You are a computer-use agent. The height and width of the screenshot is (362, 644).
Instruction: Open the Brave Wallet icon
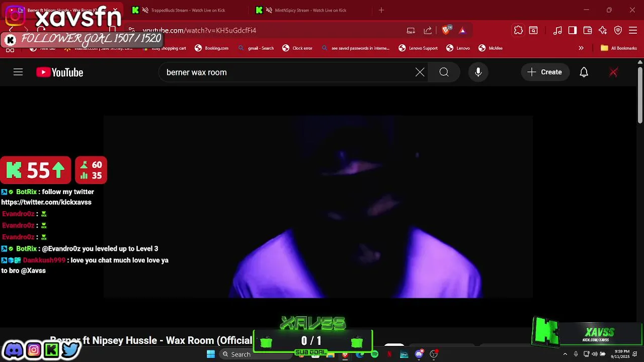pyautogui.click(x=588, y=31)
